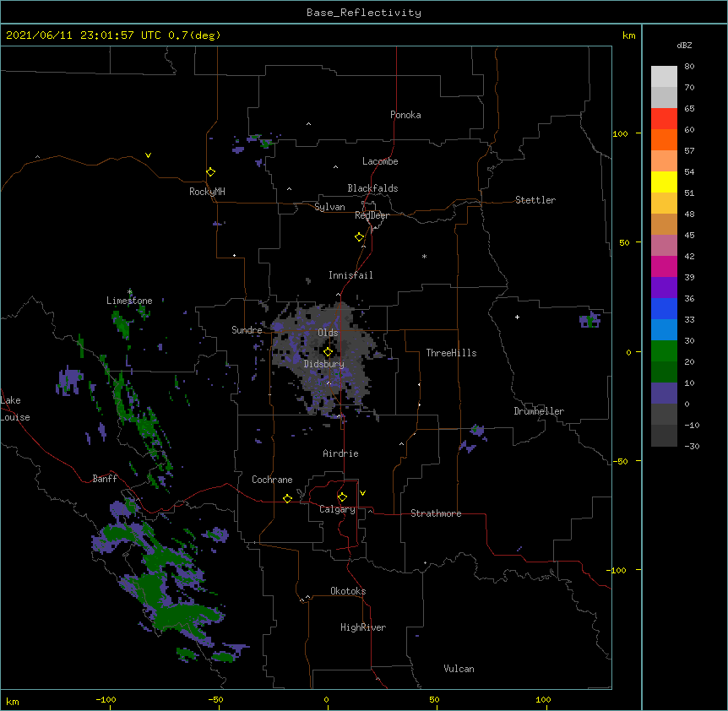This screenshot has width=728, height=711.
Task: Click the Banff label
Action: (105, 479)
